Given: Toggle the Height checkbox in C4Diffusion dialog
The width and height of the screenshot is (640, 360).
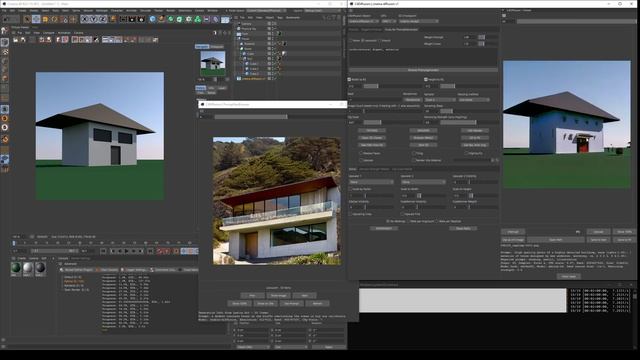Looking at the screenshot, I should [x=426, y=80].
